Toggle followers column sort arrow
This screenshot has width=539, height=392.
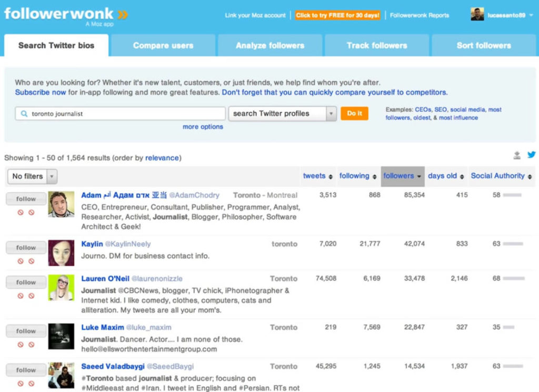coord(419,177)
